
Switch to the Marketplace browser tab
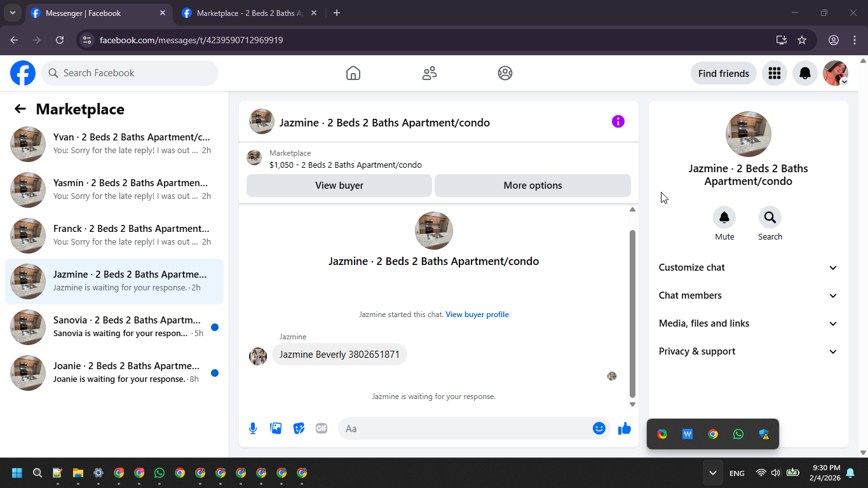click(x=250, y=13)
